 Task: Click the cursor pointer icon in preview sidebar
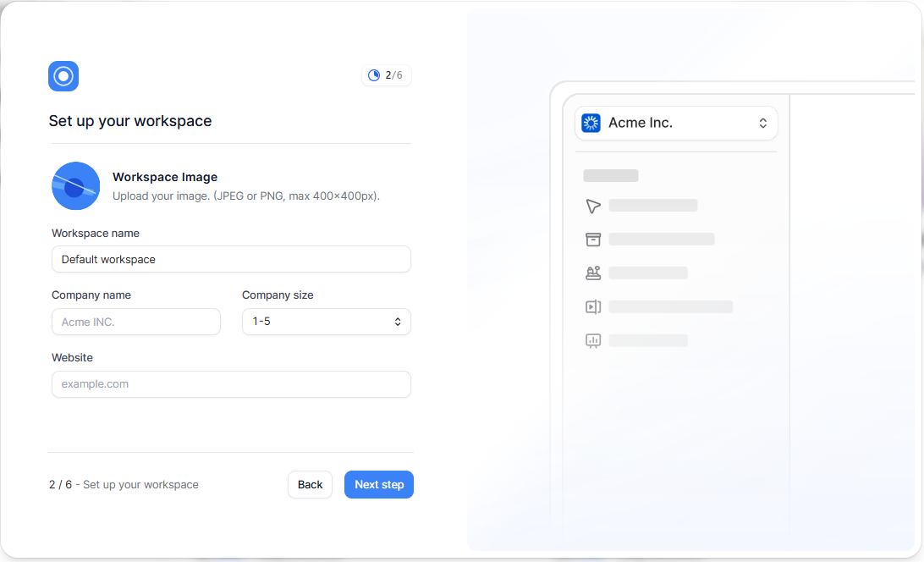[x=593, y=206]
